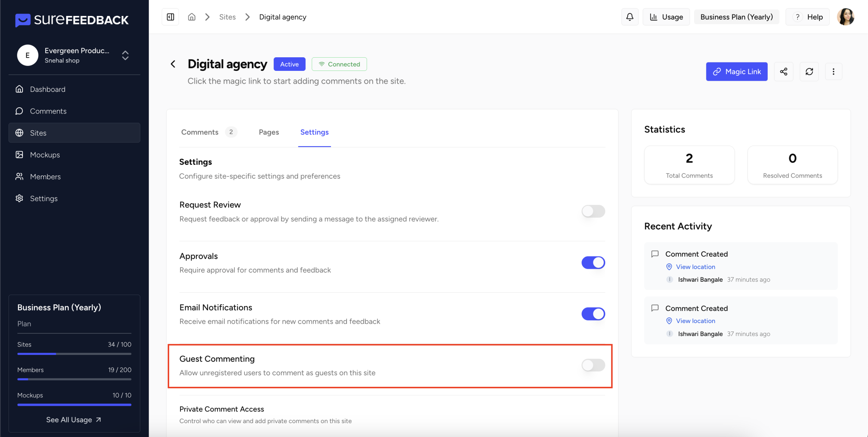
Task: Go to home via breadcrumb icon
Action: click(192, 17)
